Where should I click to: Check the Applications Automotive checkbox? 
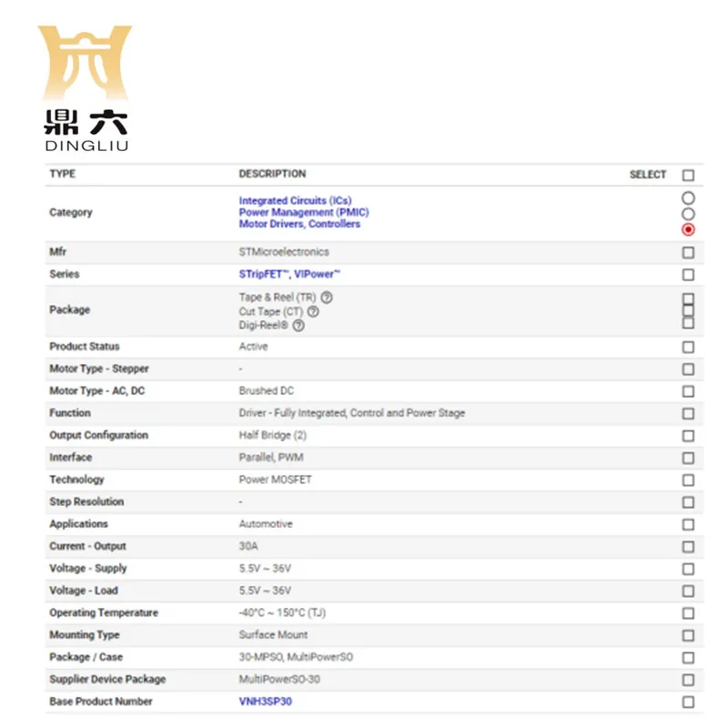[688, 525]
